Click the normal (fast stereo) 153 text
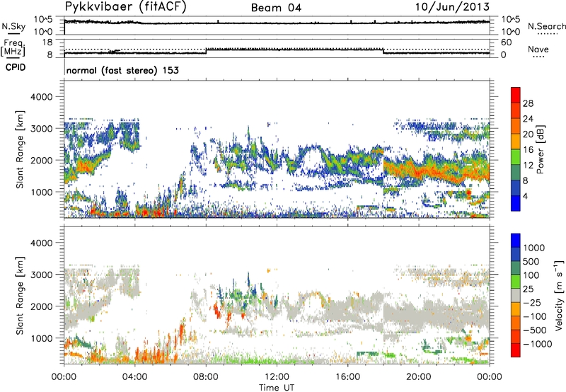Screen dimensions: 566x392 pos(122,70)
